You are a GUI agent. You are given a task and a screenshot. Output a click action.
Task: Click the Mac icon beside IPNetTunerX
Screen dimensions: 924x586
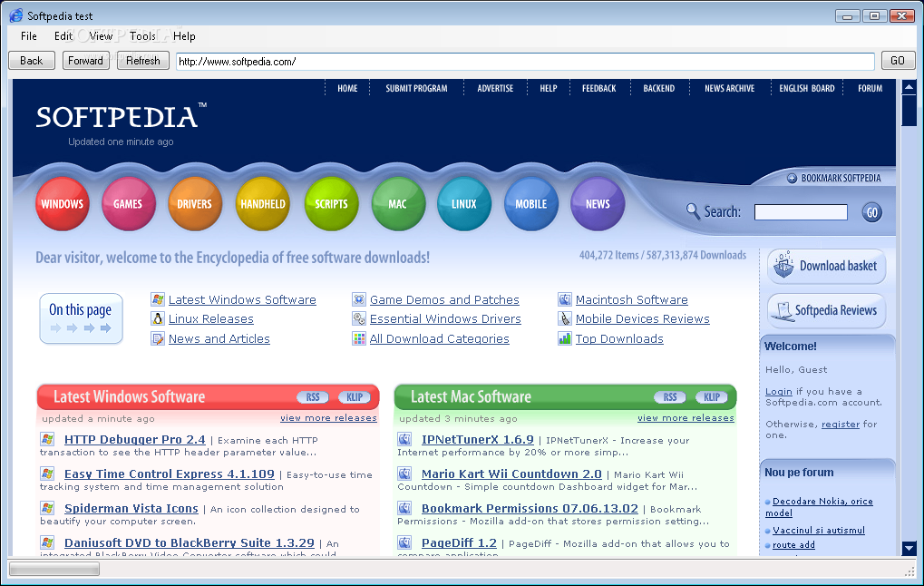pyautogui.click(x=404, y=439)
